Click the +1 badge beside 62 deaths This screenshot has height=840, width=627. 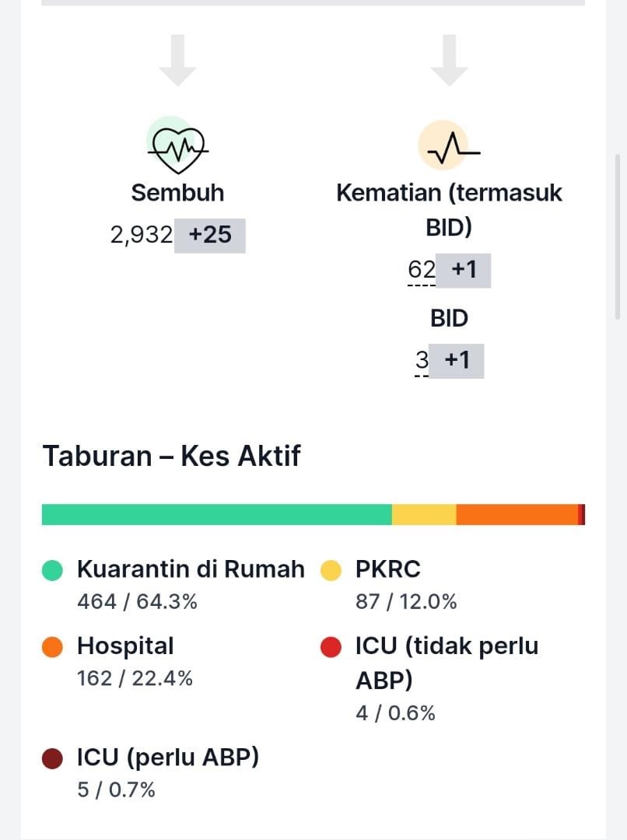pyautogui.click(x=463, y=270)
